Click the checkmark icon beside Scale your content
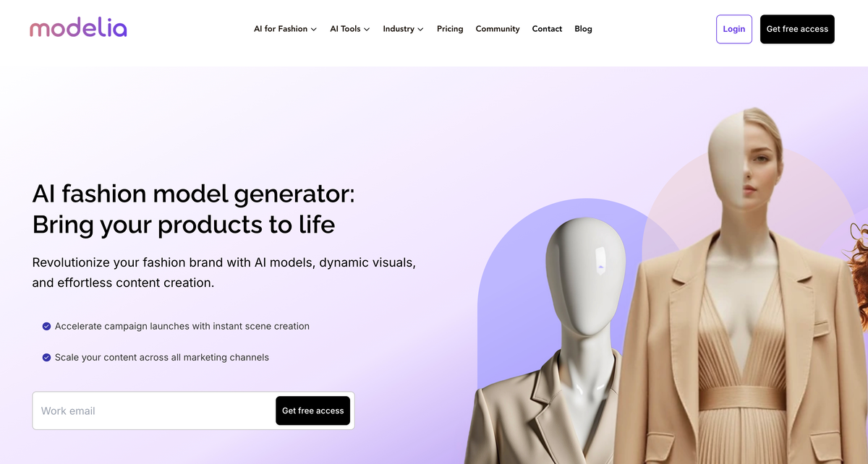 (46, 358)
